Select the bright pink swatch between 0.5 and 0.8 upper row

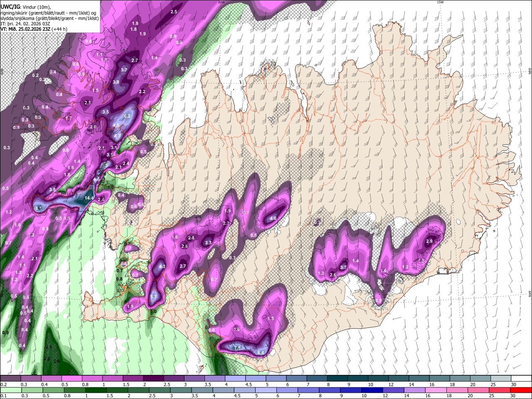(72, 378)
